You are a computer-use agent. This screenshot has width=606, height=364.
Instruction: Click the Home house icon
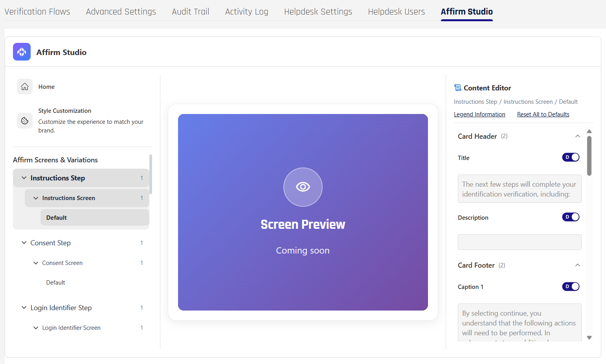pyautogui.click(x=25, y=86)
